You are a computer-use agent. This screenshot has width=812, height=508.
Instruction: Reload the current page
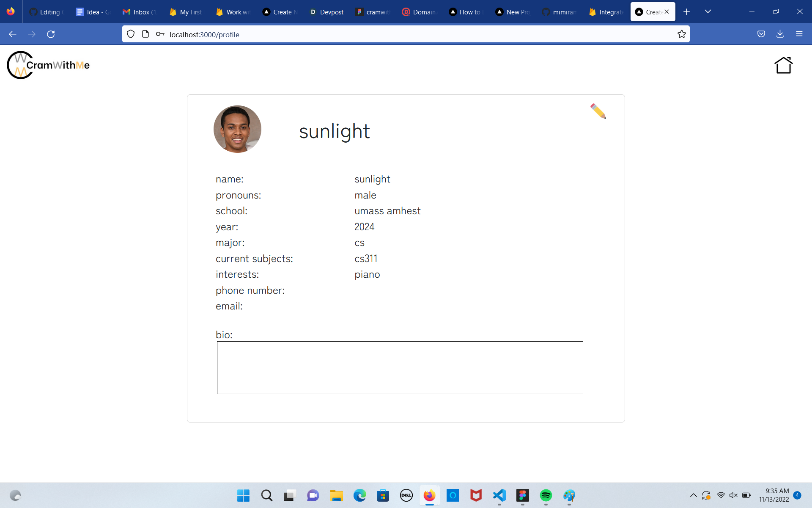click(x=51, y=34)
